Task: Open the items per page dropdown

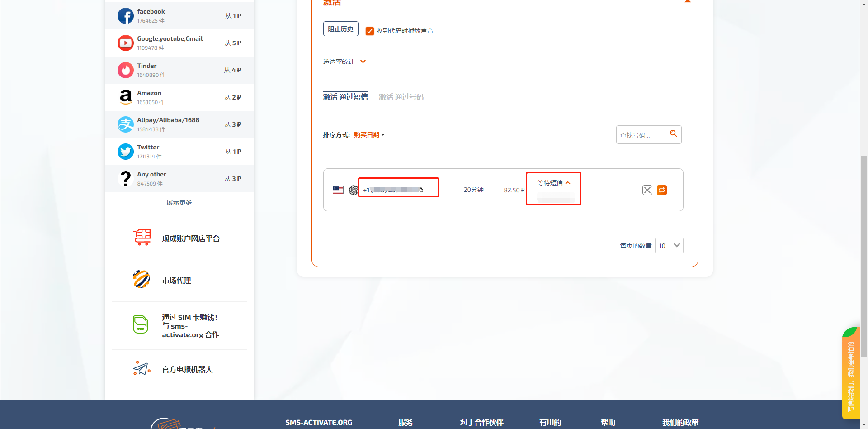Action: [669, 246]
